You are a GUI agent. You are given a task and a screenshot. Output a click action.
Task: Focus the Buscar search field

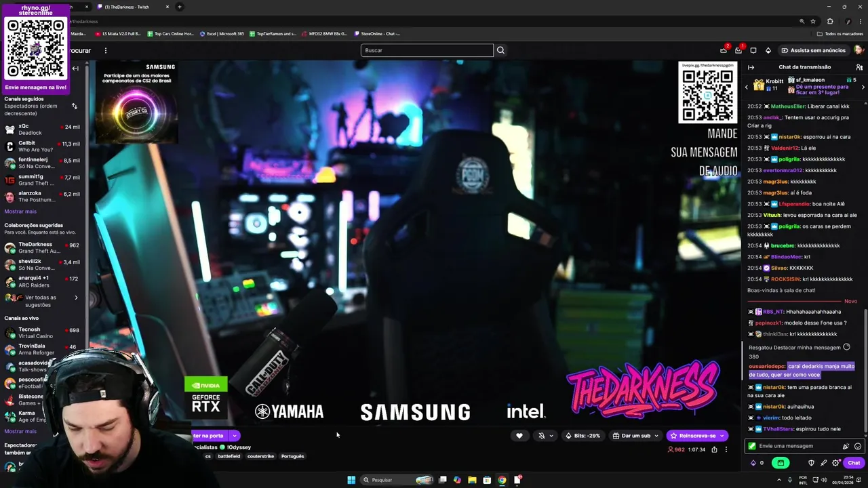(427, 50)
